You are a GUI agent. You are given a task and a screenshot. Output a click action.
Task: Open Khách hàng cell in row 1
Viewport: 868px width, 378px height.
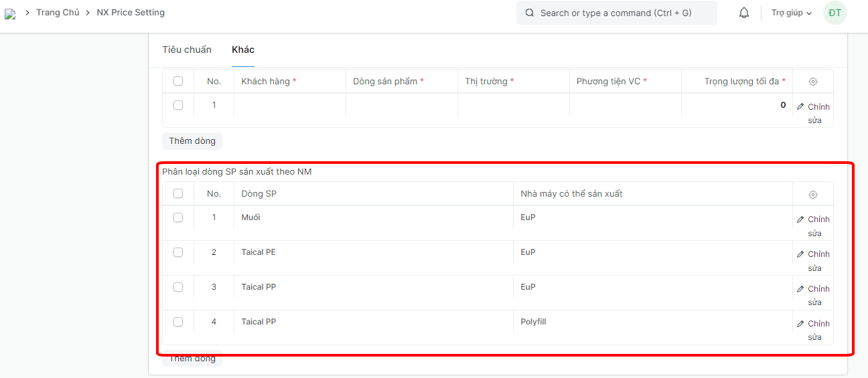click(x=289, y=106)
